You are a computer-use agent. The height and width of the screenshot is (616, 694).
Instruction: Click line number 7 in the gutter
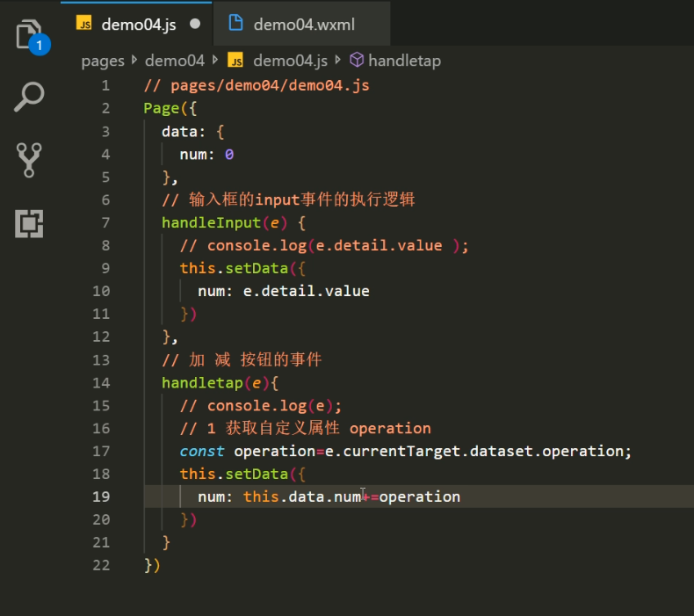[x=105, y=222]
